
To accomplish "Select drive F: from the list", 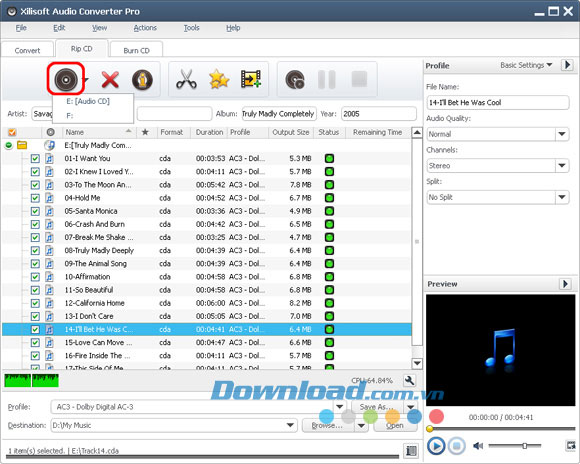I will (x=70, y=115).
